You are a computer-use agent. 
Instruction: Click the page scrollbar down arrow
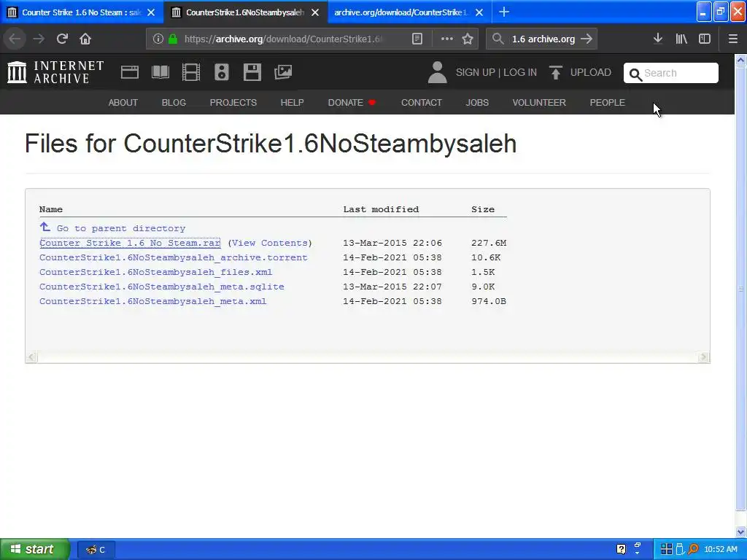pyautogui.click(x=740, y=532)
